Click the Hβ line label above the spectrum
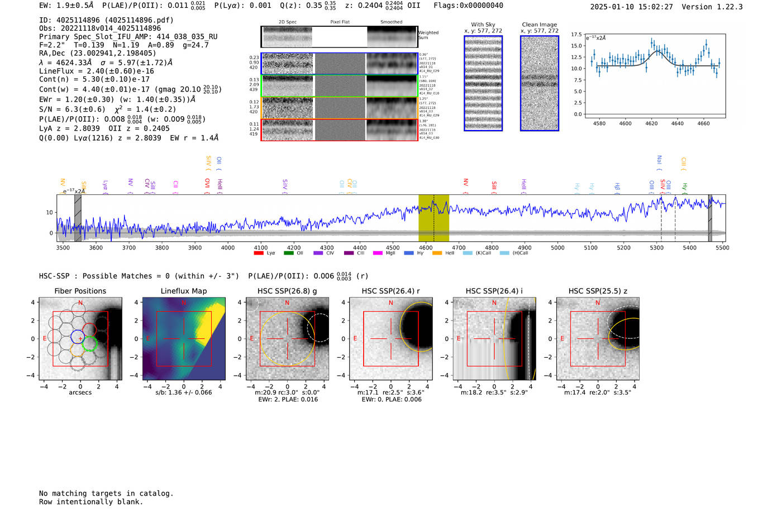 coord(617,188)
